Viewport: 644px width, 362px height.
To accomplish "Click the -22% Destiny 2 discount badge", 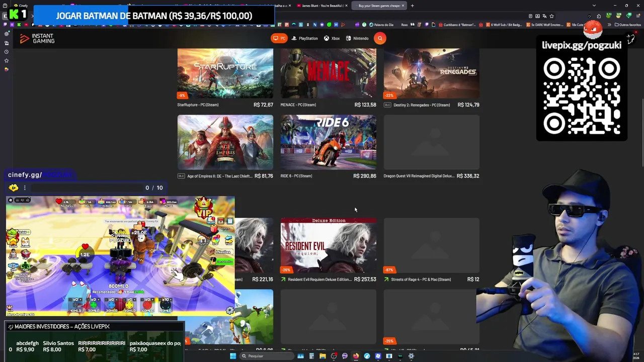I will click(x=388, y=95).
